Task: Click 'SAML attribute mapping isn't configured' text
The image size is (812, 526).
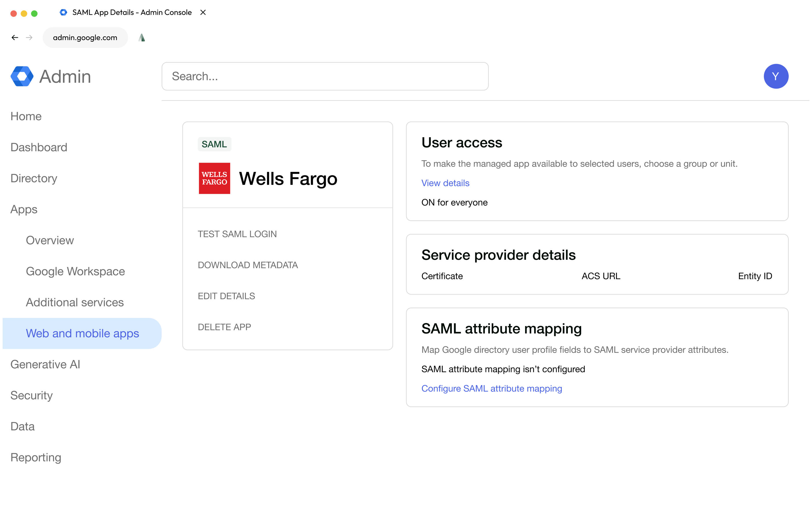Action: click(503, 369)
